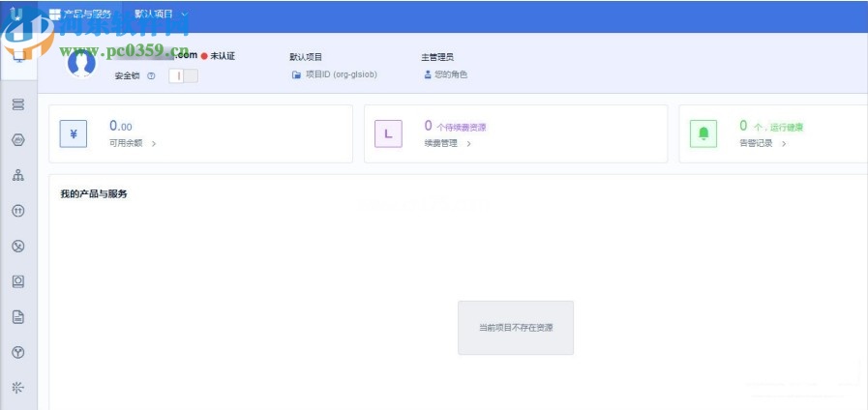Viewport: 868px width, 410px height.
Task: Expand the 默认项目 project dropdown
Action: click(x=162, y=15)
